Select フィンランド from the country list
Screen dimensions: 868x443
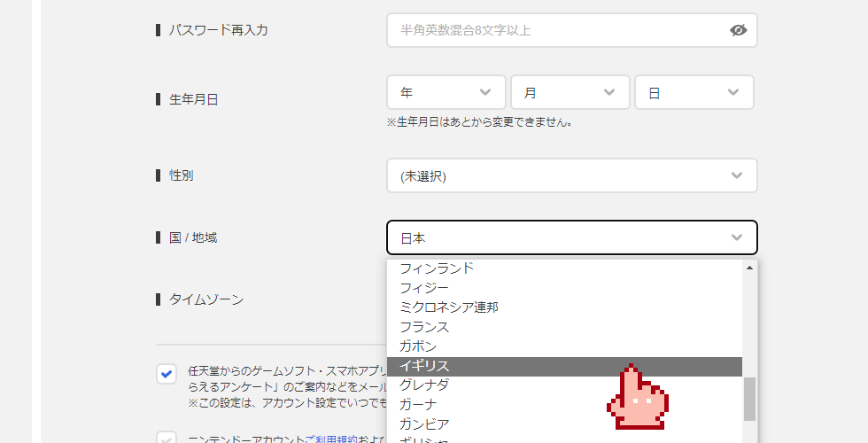(x=438, y=268)
